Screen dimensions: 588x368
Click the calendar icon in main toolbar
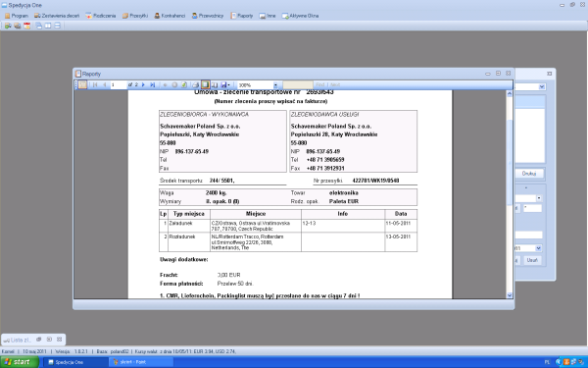click(x=27, y=26)
